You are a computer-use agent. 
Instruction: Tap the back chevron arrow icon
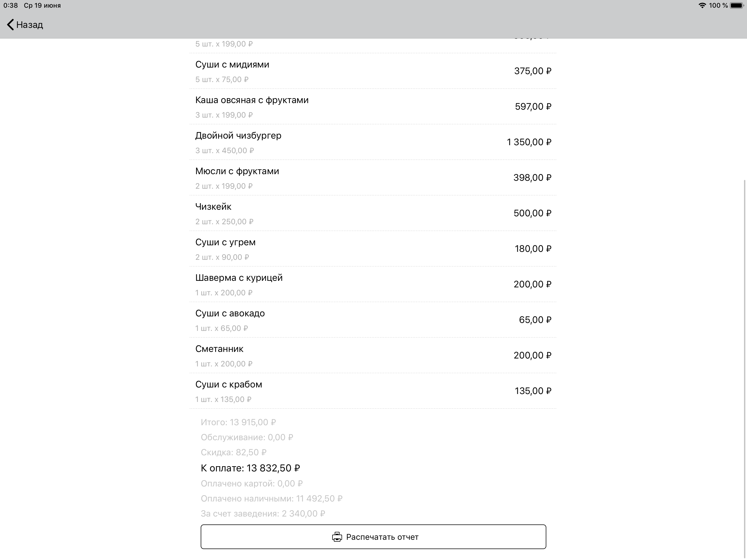pyautogui.click(x=10, y=25)
